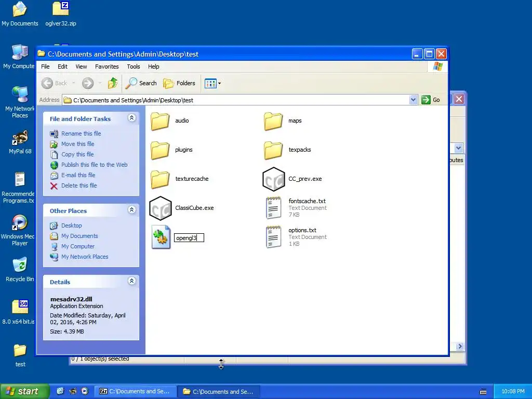Screen dimensions: 532x399
Task: Select the CC_prev.exe program icon
Action: coord(273,179)
